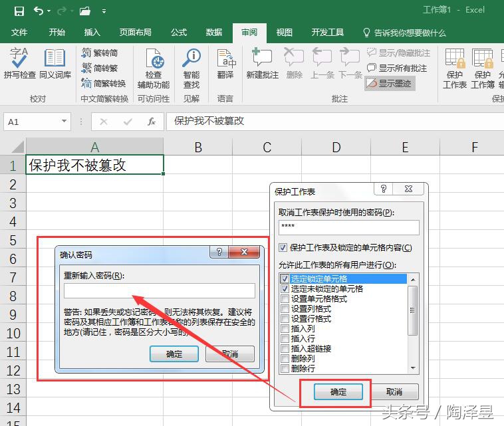Click help button in 确认密码 dialog
This screenshot has height=426, width=504.
click(x=219, y=252)
